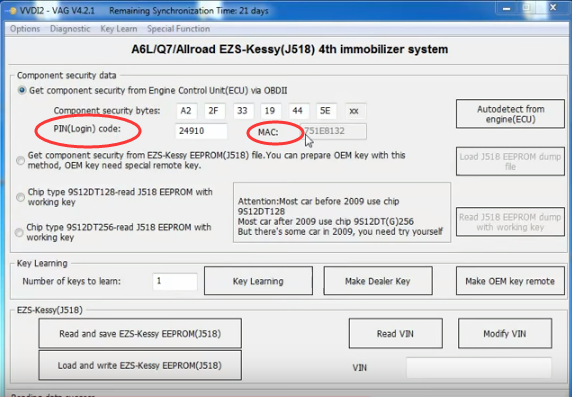Open the Options menu
This screenshot has height=397, width=572.
[25, 29]
